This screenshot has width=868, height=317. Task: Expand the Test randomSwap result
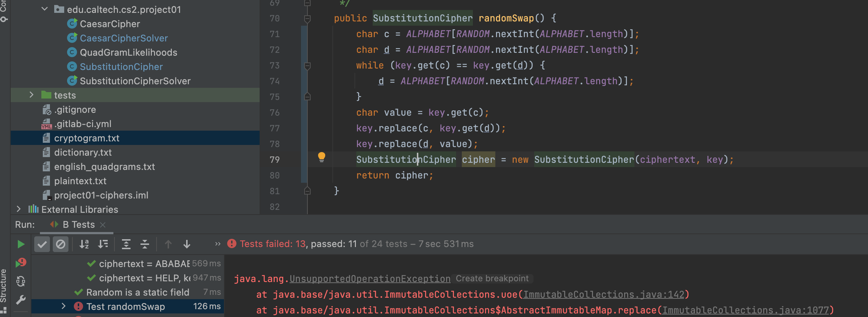63,306
